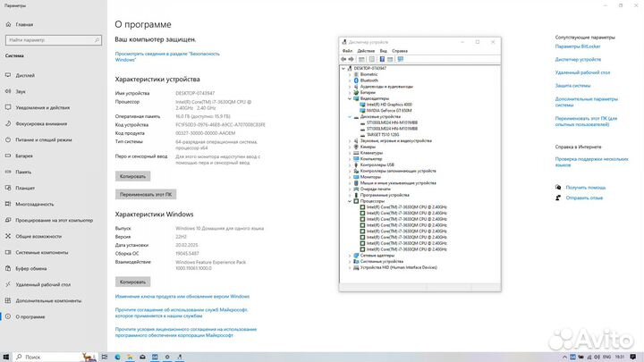
Task: Open Дисплей settings in sidebar
Action: click(x=25, y=75)
